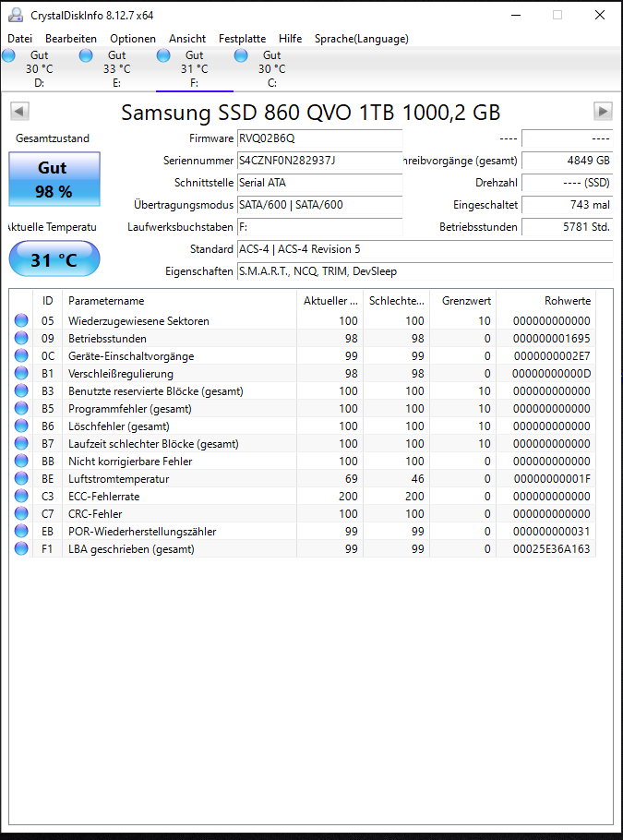Click the ID column header
Image resolution: width=623 pixels, height=840 pixels.
[48, 301]
